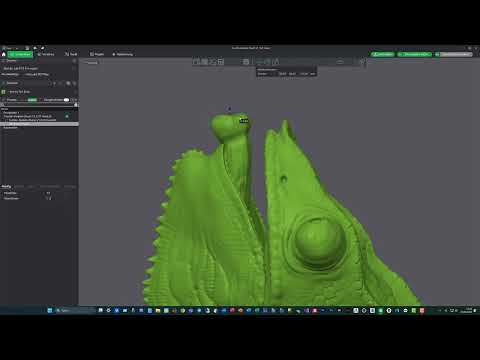Click the green Print plate button
Screen dimensions: 480x360
(x=415, y=54)
